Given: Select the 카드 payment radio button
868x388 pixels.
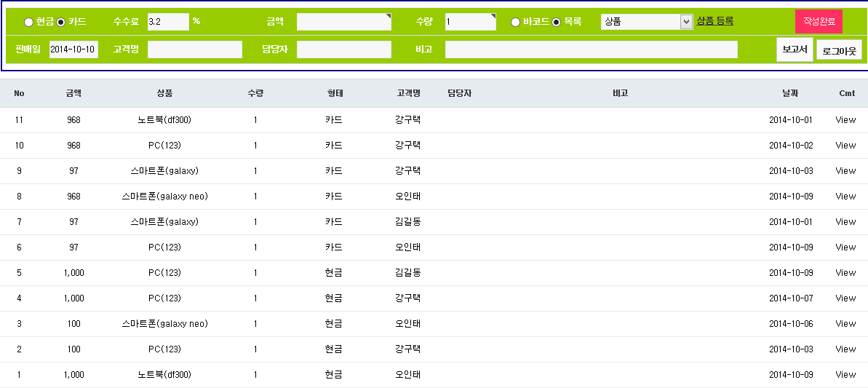Looking at the screenshot, I should (61, 22).
